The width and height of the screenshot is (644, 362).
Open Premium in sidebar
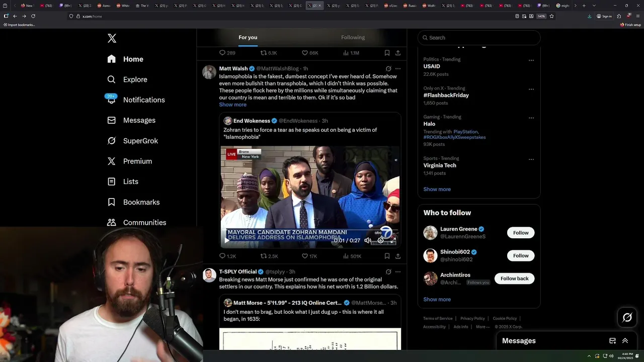[x=130, y=161]
